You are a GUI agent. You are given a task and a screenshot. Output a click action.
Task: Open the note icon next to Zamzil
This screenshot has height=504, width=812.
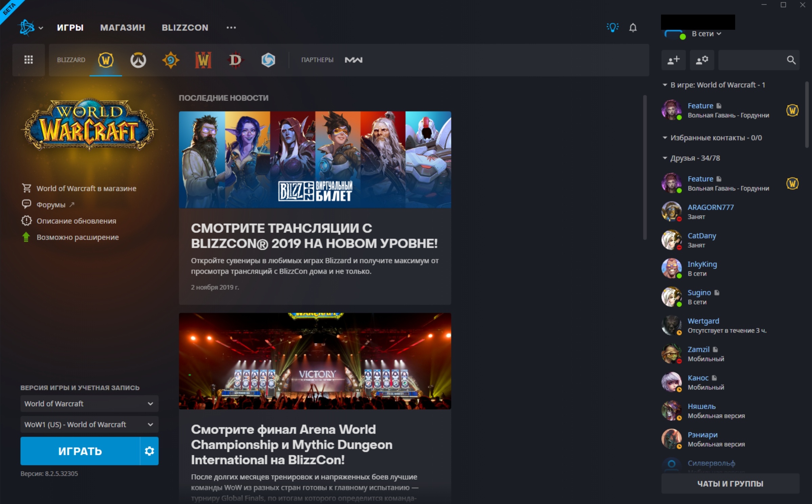click(x=715, y=349)
